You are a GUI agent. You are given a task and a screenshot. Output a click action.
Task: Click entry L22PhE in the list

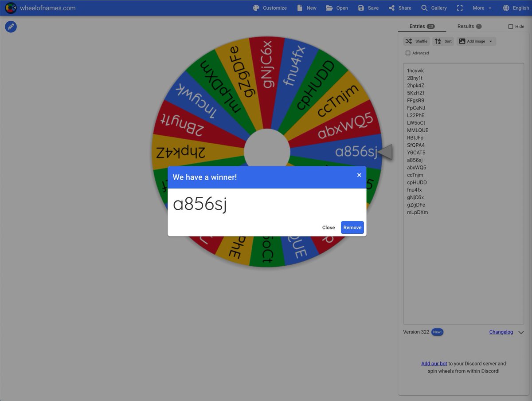pos(416,115)
